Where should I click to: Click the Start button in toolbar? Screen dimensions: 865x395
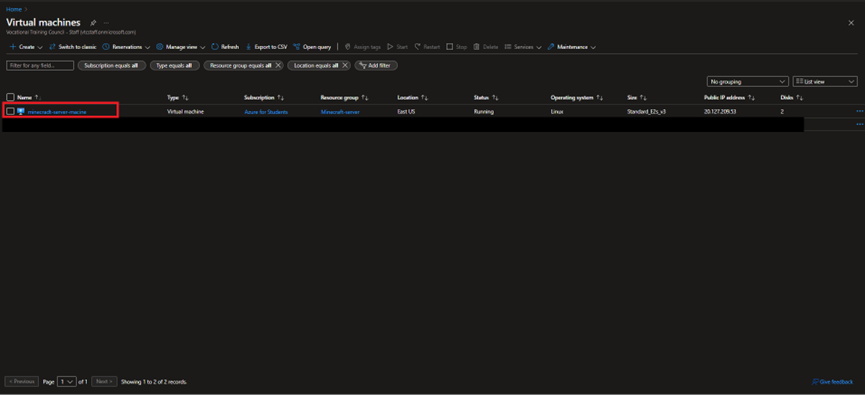click(x=398, y=47)
